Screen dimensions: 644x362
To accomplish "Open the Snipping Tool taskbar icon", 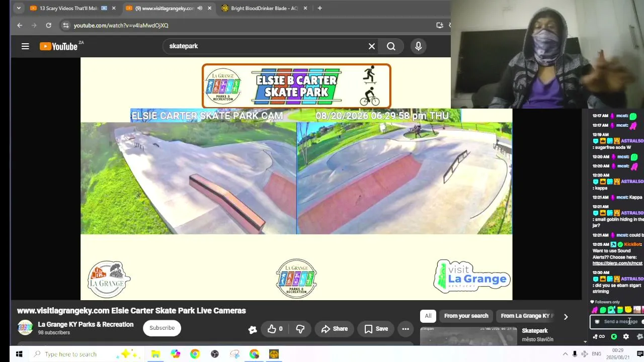I will [234, 354].
